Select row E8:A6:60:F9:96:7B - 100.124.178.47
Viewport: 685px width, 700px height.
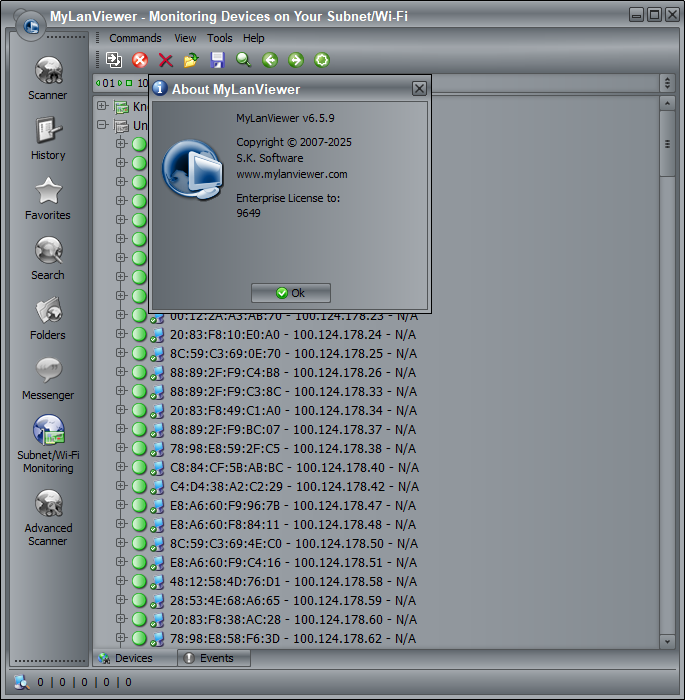pyautogui.click(x=293, y=506)
